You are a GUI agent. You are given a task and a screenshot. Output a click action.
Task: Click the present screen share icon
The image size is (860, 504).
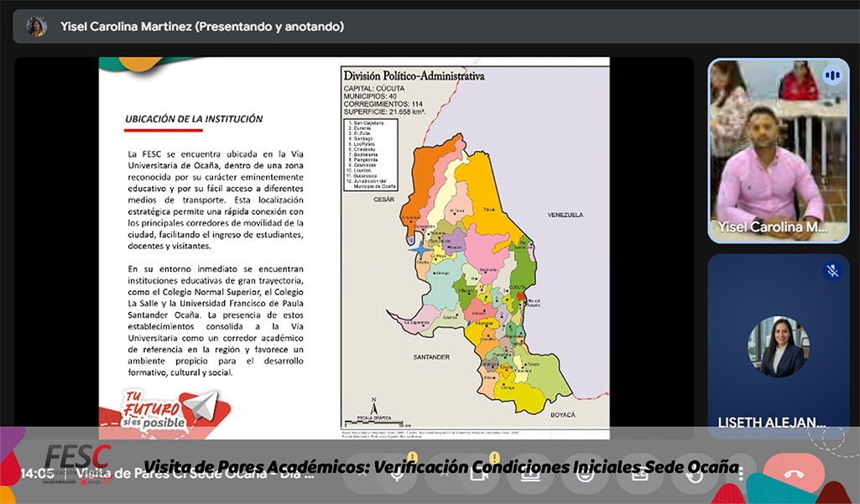point(530,474)
